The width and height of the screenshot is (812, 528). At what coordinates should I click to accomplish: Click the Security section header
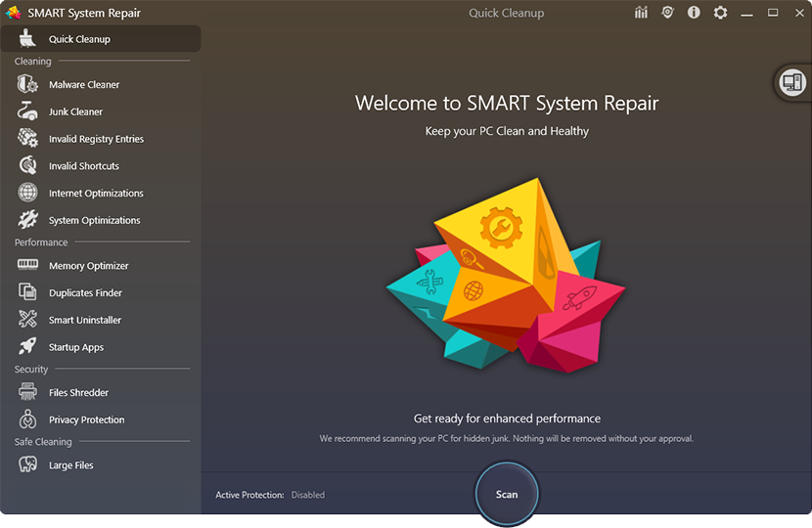31,369
